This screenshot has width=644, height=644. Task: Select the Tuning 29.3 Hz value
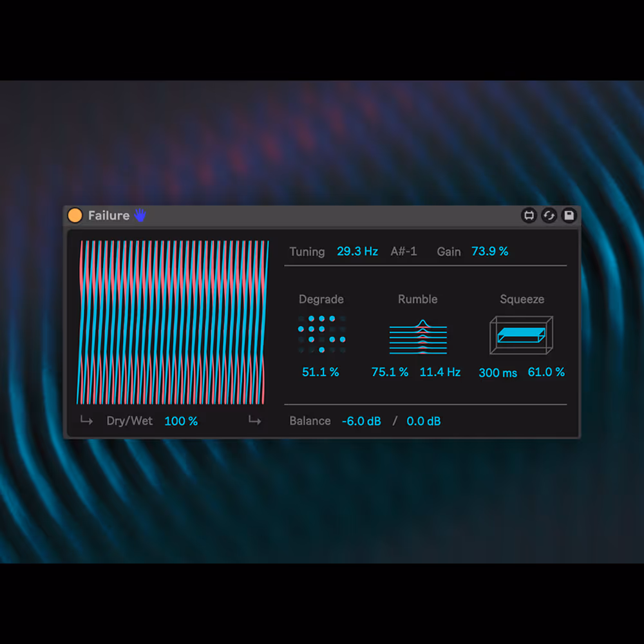[357, 252]
